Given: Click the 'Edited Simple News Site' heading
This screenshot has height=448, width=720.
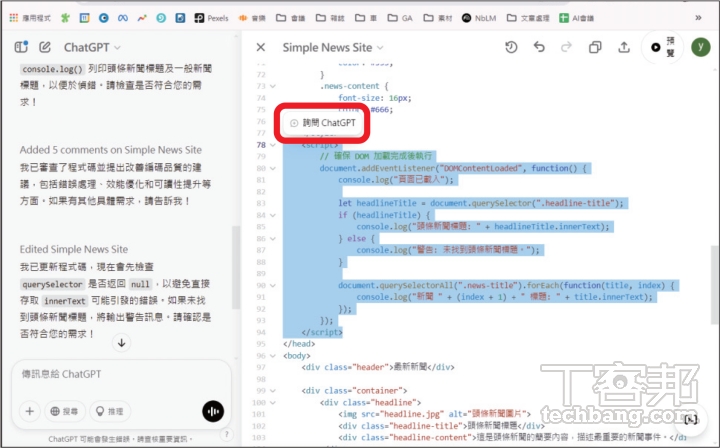Looking at the screenshot, I should (x=73, y=249).
